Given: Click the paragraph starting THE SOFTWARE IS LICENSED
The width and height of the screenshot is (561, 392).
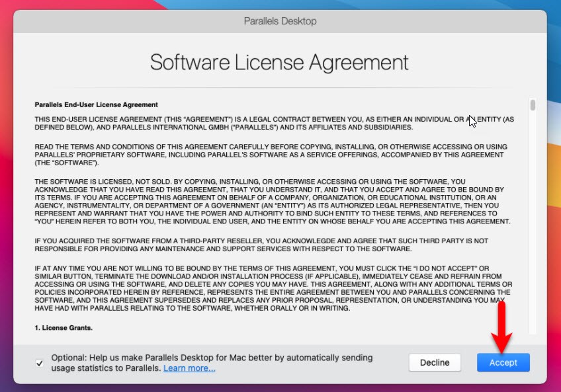Looking at the screenshot, I should click(x=273, y=202).
